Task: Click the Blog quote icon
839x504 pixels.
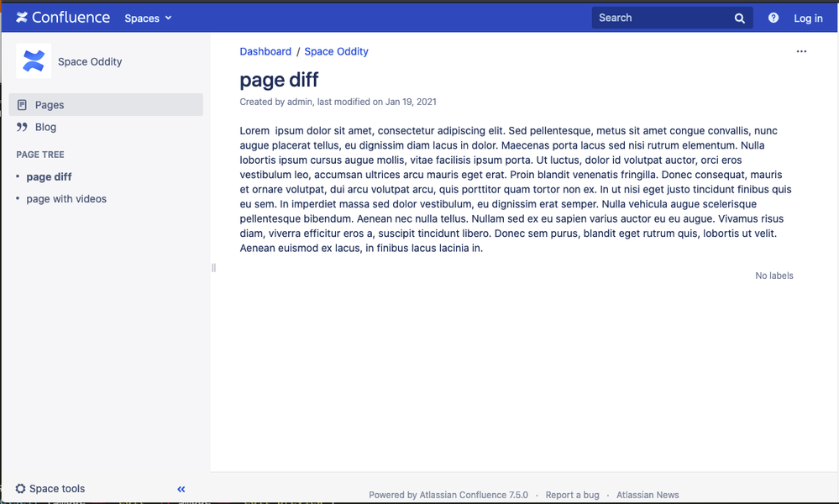Action: 22,127
